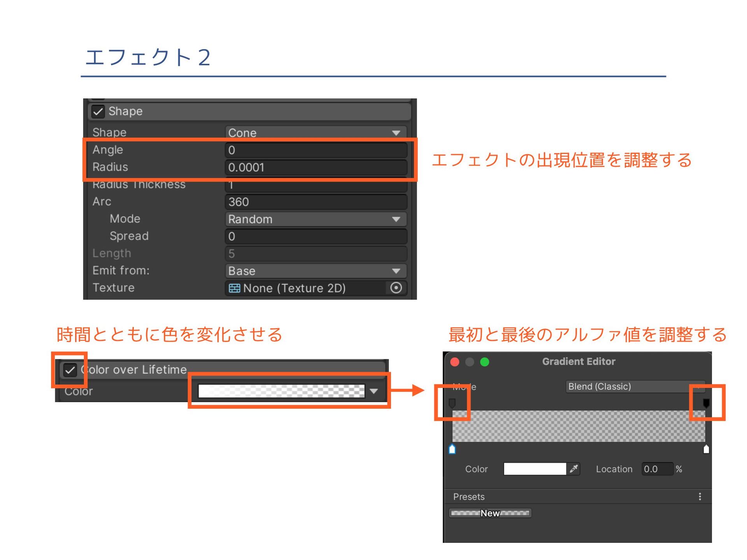747x560 pixels.
Task: Disable the Color over Lifetime checkbox
Action: pos(70,370)
